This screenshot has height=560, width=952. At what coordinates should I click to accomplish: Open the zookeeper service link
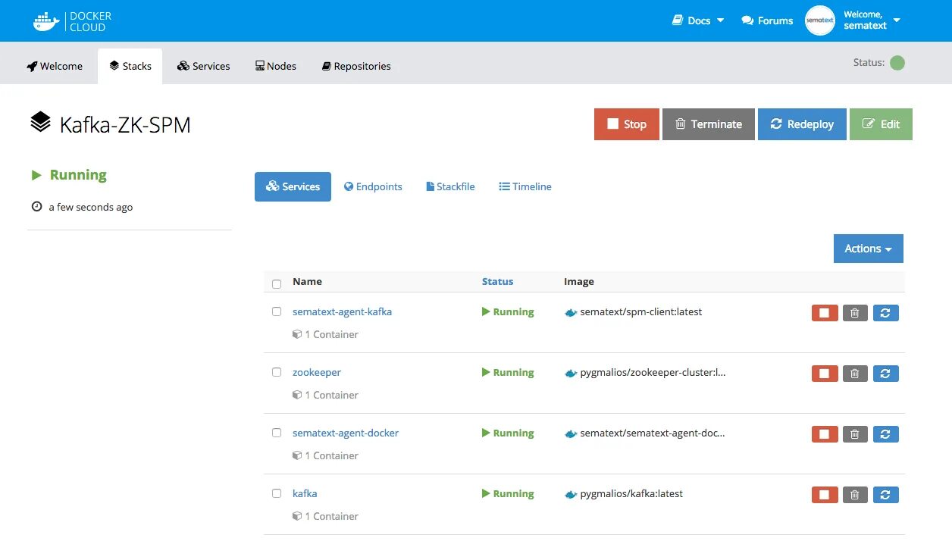pyautogui.click(x=317, y=372)
